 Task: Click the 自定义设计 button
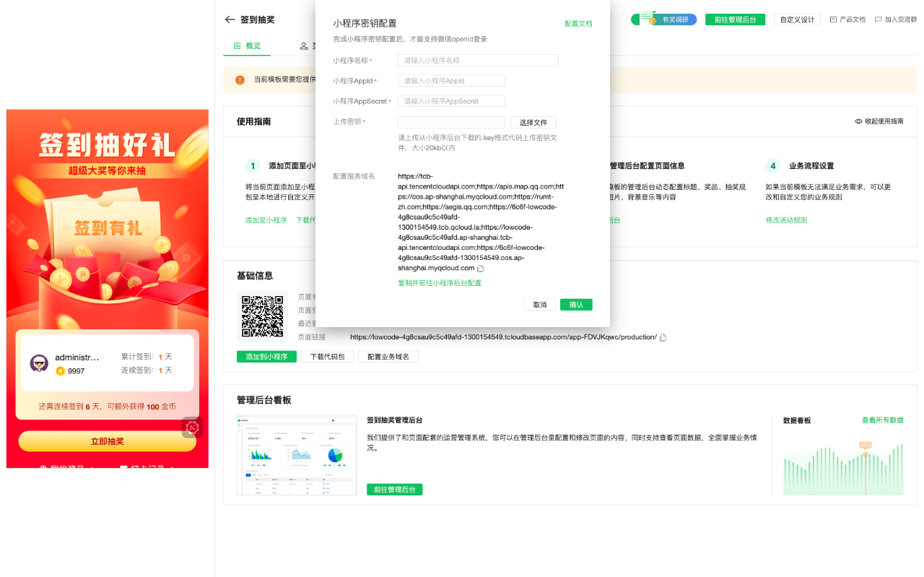click(797, 19)
